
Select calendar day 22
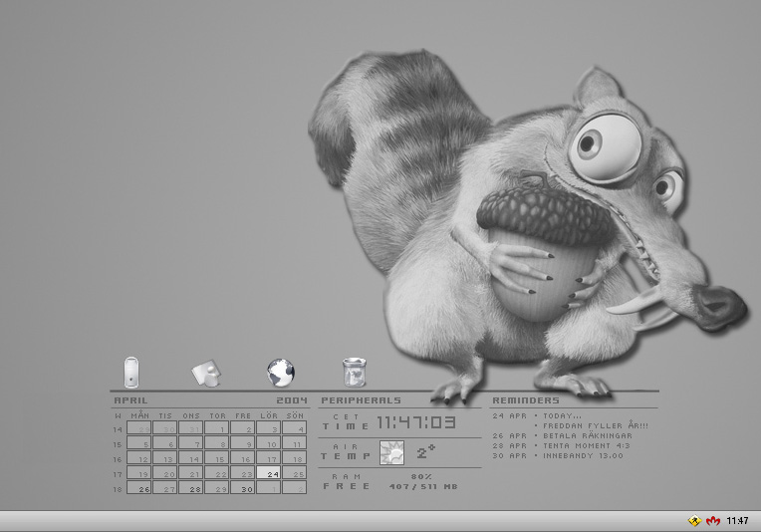[217, 472]
